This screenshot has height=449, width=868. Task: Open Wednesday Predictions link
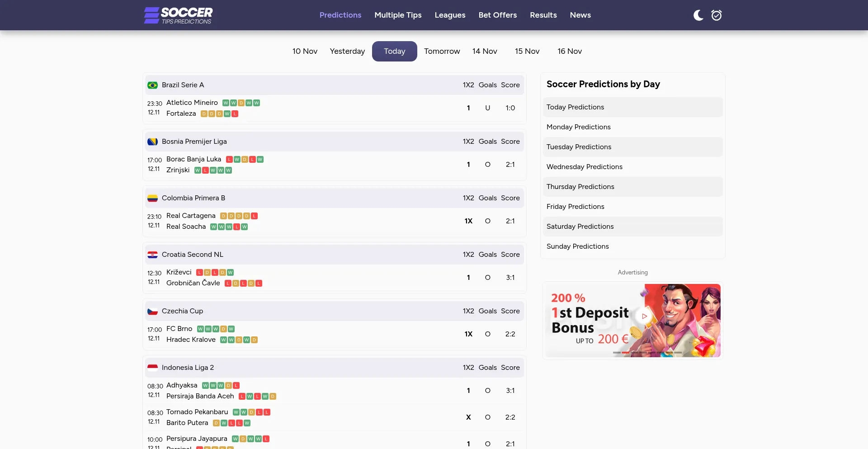[584, 167]
